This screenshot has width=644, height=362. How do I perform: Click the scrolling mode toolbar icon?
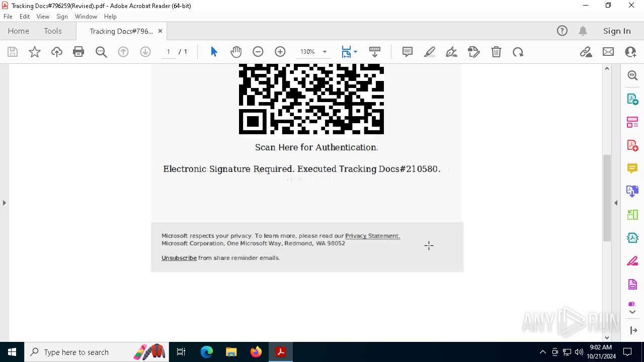tap(374, 52)
